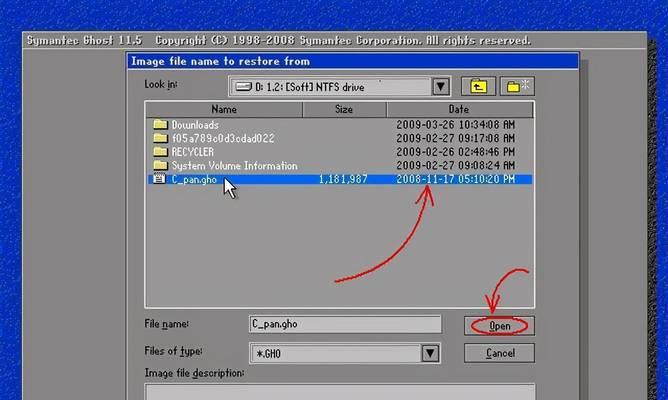This screenshot has width=668, height=400.
Task: Click date 2008-11-17 05:10:20 PM
Action: click(455, 179)
